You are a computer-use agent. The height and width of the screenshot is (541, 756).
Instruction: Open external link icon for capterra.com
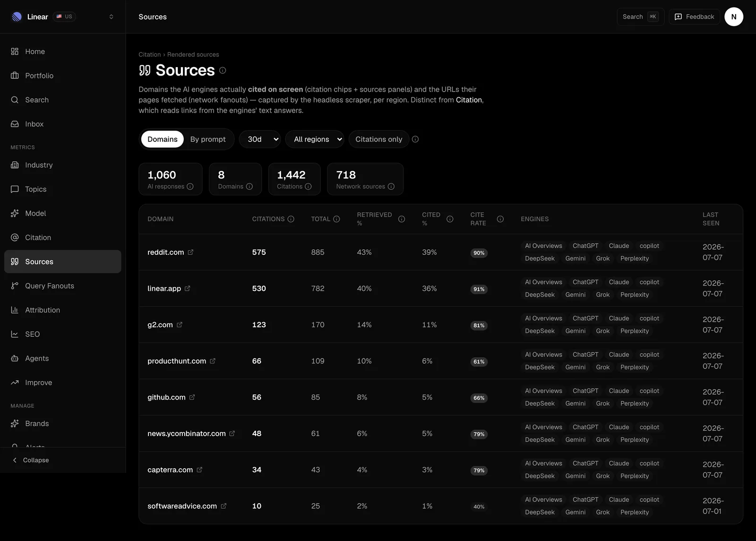[x=199, y=470]
